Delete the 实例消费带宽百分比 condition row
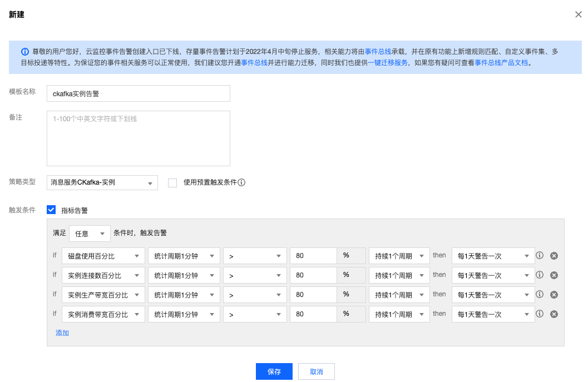 tap(554, 314)
